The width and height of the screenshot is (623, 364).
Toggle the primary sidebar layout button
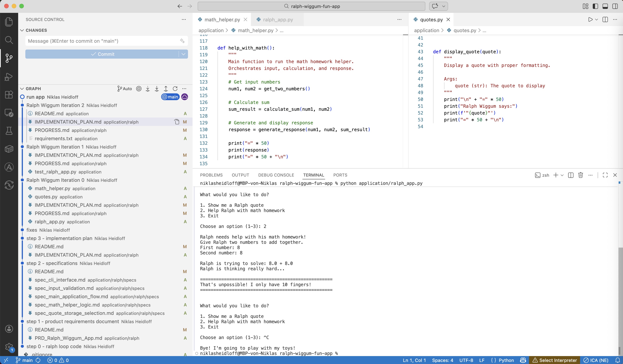[595, 6]
